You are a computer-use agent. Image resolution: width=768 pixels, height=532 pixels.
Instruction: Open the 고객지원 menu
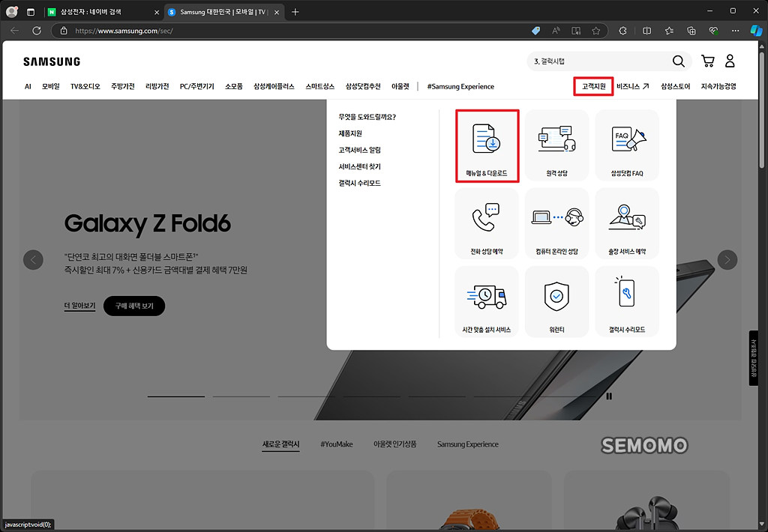click(x=594, y=86)
